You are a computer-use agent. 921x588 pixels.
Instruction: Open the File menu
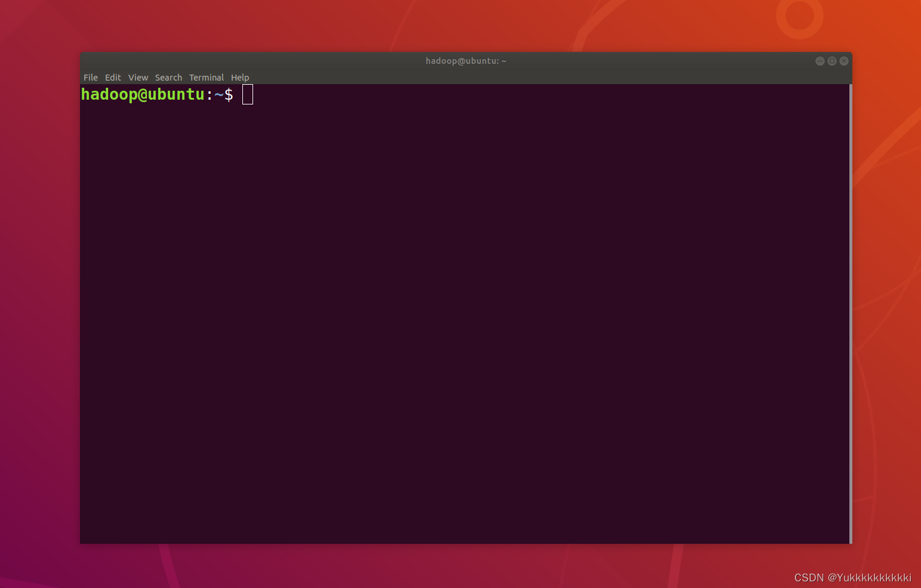[x=91, y=78]
